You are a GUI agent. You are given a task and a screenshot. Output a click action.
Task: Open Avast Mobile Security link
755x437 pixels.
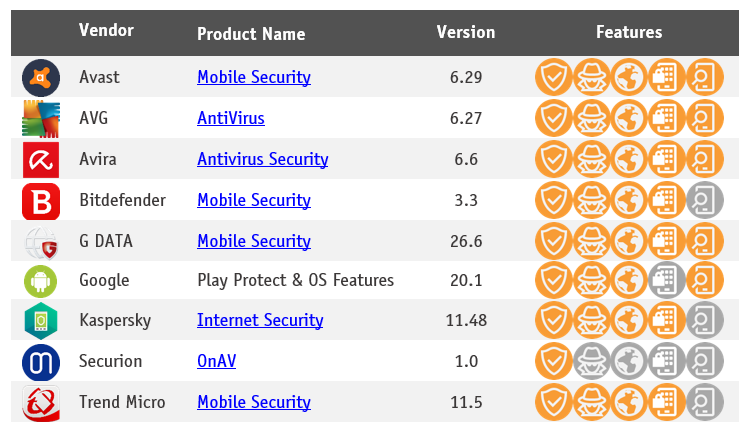(253, 77)
